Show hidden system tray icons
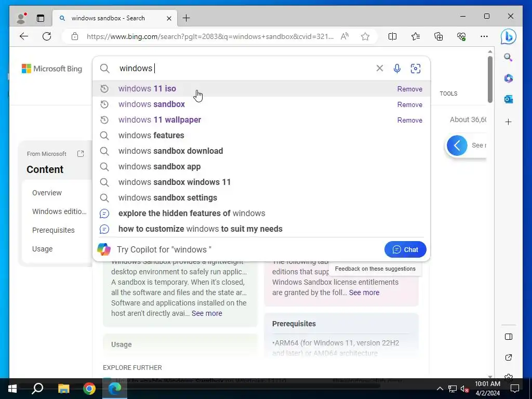 click(x=440, y=389)
